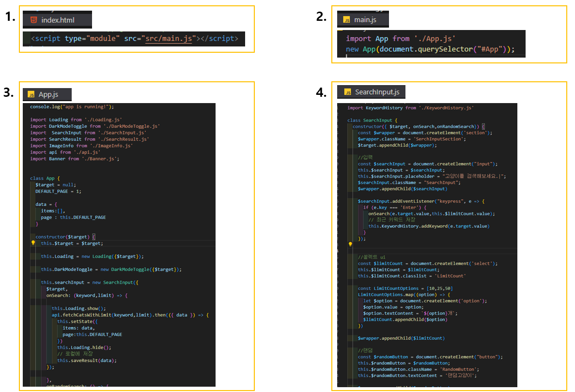
Task: Switch to the main.js tab
Action: 363,19
